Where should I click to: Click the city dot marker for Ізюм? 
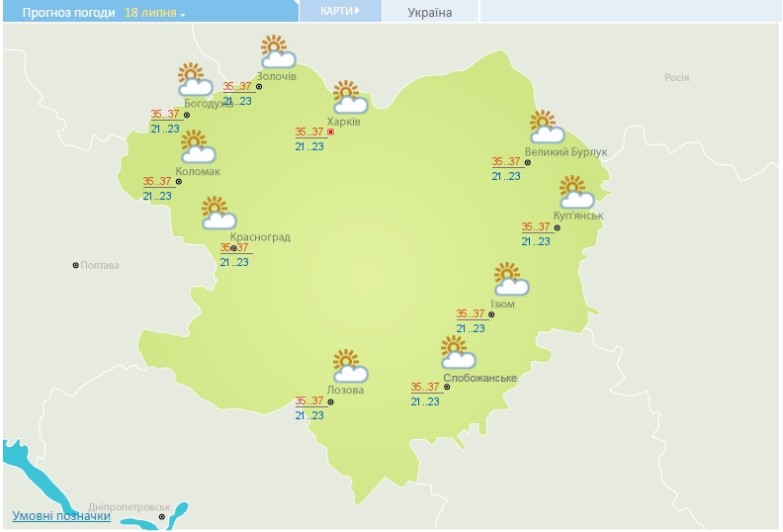[x=491, y=314]
